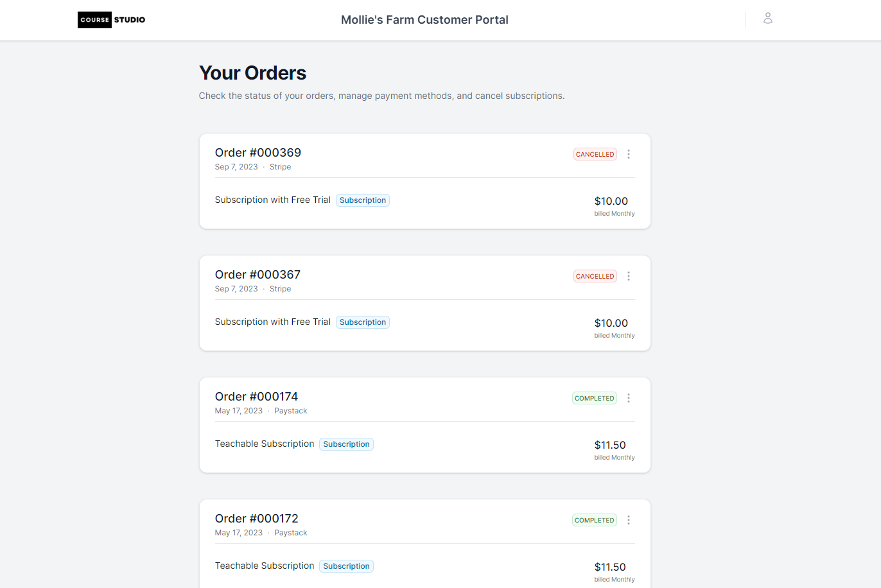881x588 pixels.
Task: Open the Subscription with Free Trial product name
Action: pyautogui.click(x=272, y=200)
